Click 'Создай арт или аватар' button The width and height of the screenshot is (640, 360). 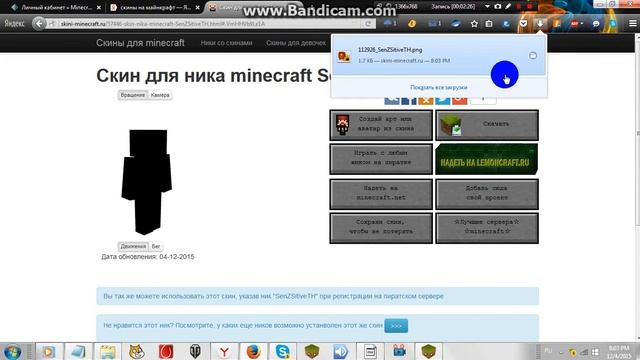tap(381, 125)
